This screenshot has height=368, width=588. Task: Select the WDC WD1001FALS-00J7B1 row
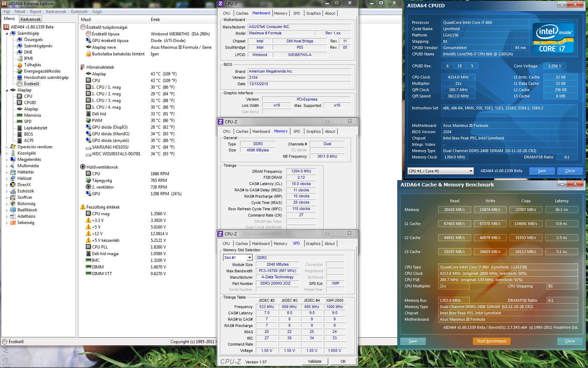[x=116, y=154]
